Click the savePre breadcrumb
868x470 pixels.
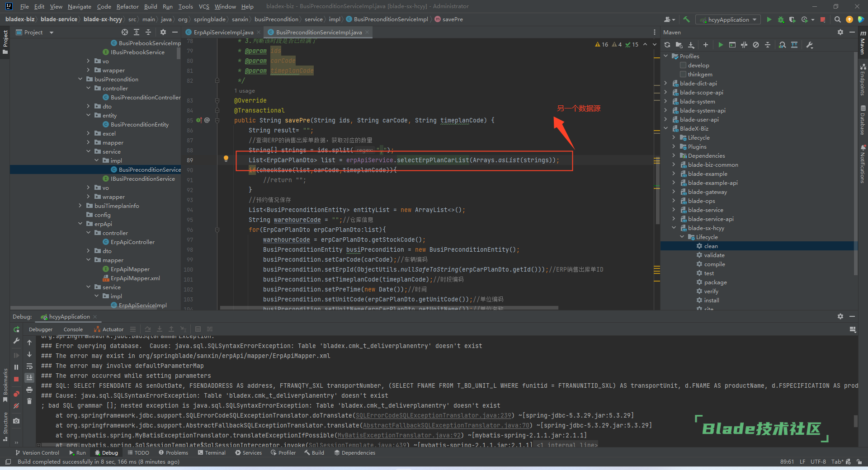tap(448, 19)
